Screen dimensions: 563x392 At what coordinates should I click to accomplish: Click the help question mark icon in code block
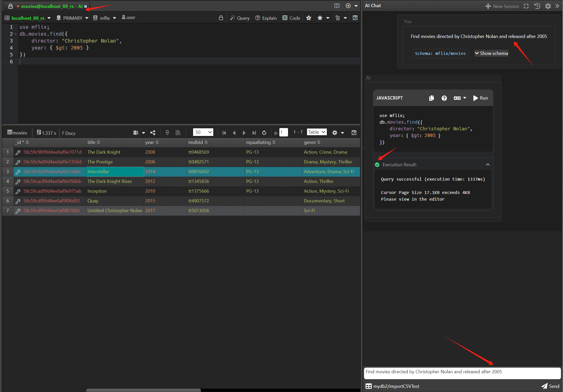444,98
